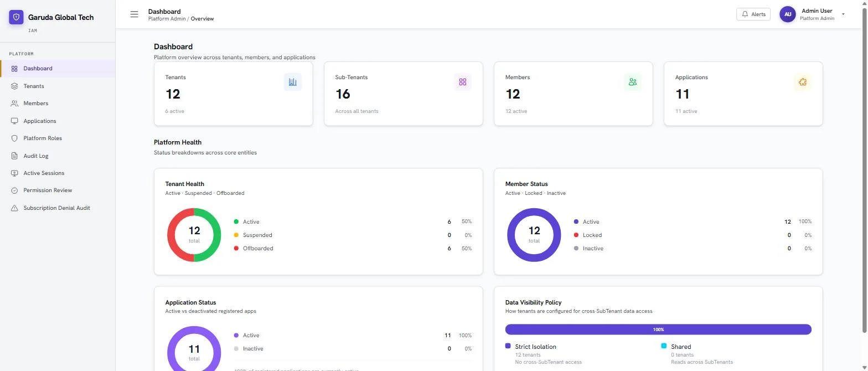Open the Platform Roles menu item
868x371 pixels.
(58, 138)
